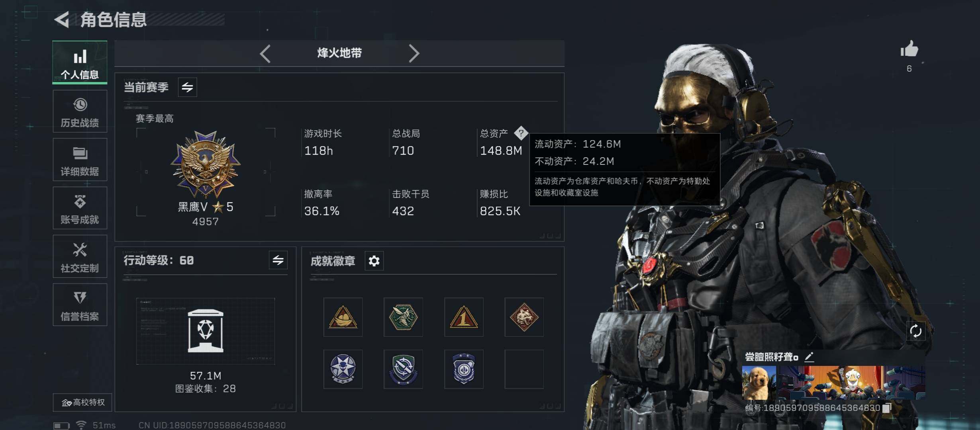Toggle the 行动等级 swap button
This screenshot has width=980, height=430.
pyautogui.click(x=278, y=260)
